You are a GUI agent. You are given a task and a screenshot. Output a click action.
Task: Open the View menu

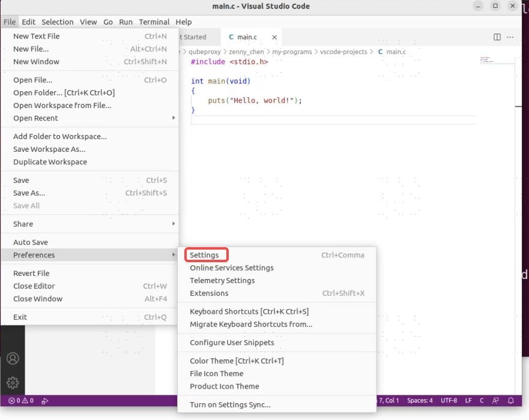tap(88, 22)
